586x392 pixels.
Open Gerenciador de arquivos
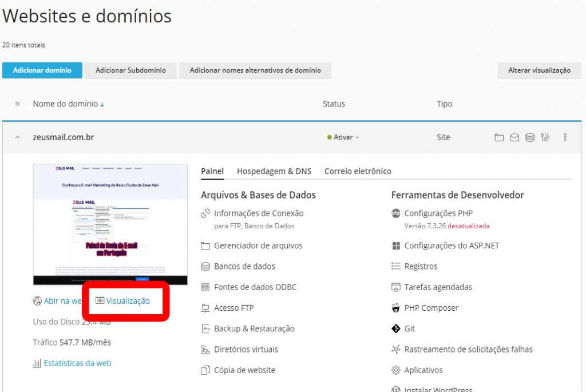pyautogui.click(x=258, y=246)
